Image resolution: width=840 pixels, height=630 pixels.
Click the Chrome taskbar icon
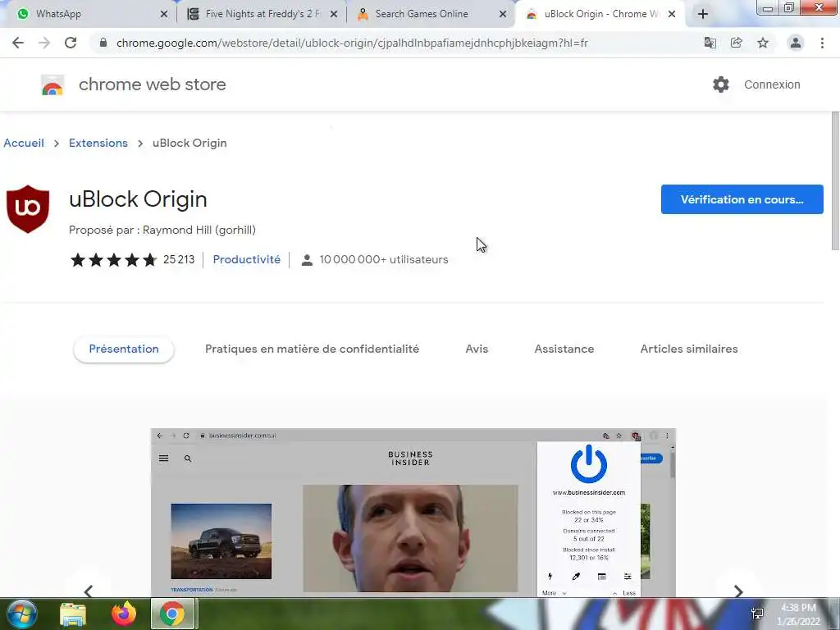pyautogui.click(x=172, y=614)
